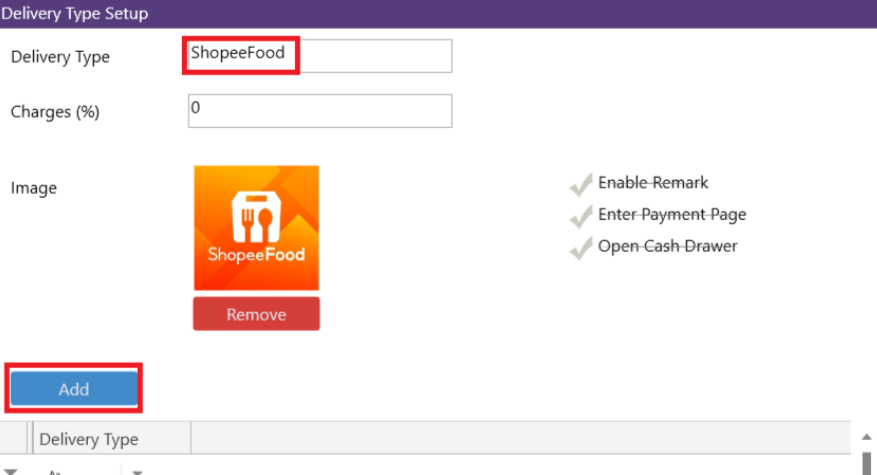Open the Delivery Type column filter dropdown
Image resolution: width=877 pixels, height=475 pixels.
coord(137,471)
